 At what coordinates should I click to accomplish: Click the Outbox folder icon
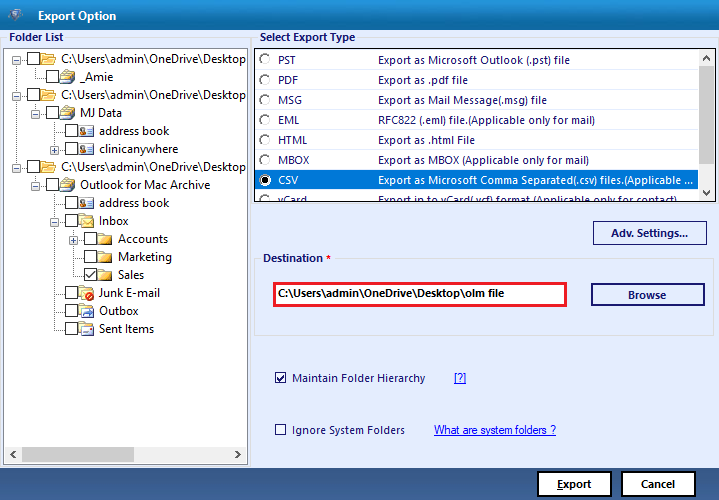[x=86, y=311]
